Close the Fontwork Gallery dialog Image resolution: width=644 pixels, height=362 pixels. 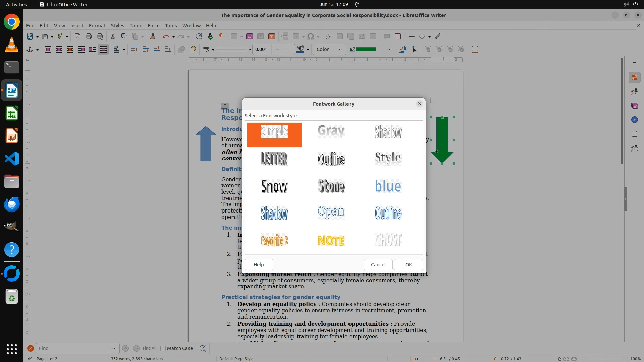click(x=419, y=104)
